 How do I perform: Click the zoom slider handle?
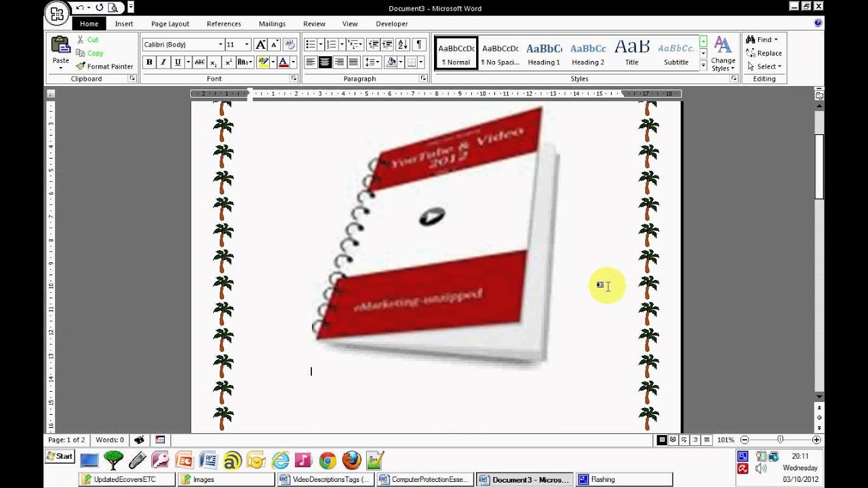coord(781,440)
